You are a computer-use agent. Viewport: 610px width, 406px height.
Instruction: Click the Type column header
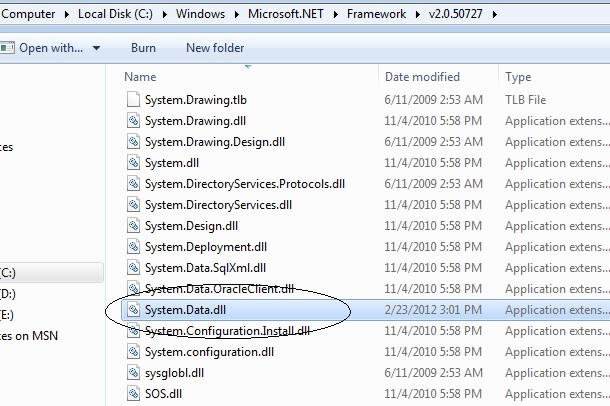pos(518,77)
